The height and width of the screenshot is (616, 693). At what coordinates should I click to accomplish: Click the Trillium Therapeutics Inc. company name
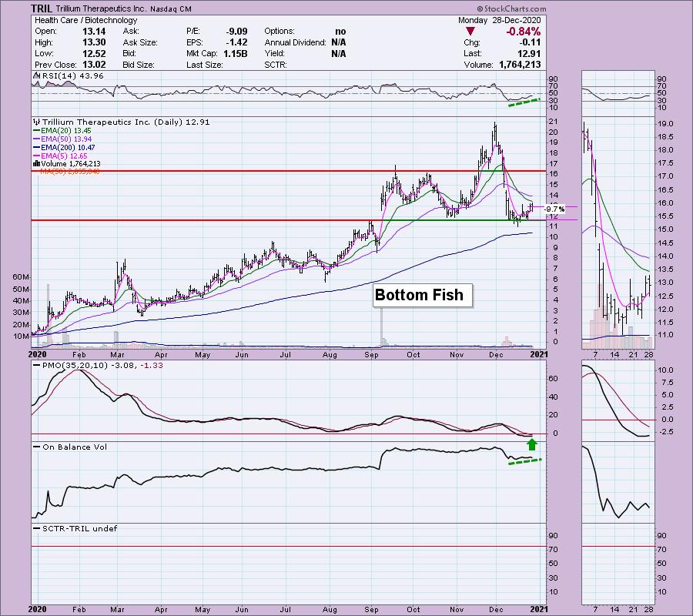[101, 8]
